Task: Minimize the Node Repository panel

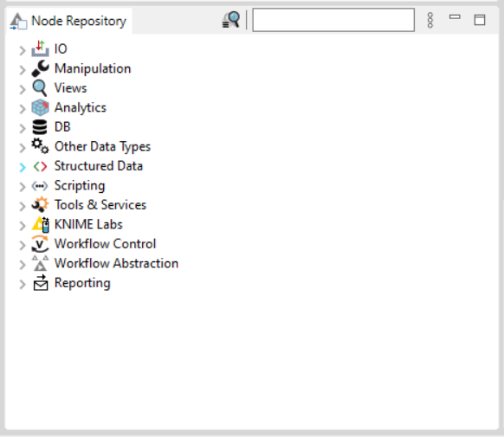Action: [455, 16]
